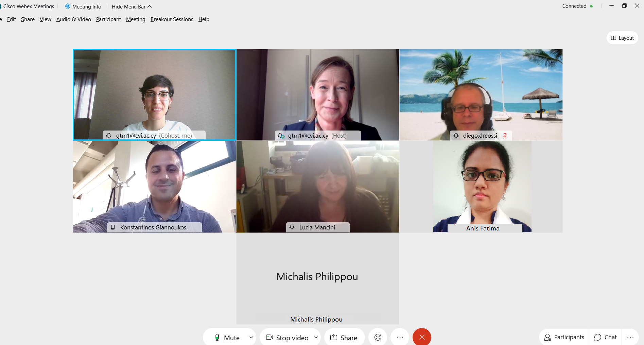Open the Audio & Video menu
This screenshot has width=644, height=345.
[74, 19]
